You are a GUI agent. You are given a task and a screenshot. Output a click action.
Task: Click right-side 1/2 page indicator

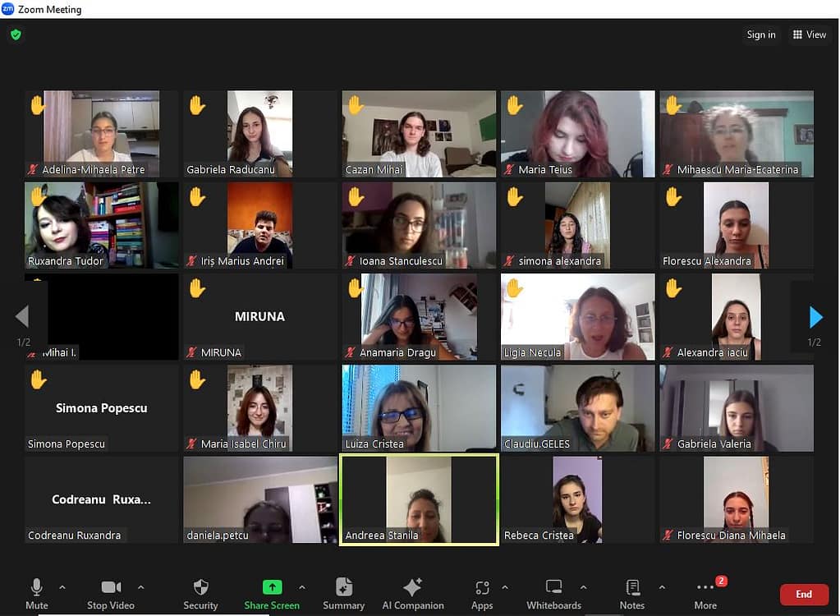[x=814, y=342]
